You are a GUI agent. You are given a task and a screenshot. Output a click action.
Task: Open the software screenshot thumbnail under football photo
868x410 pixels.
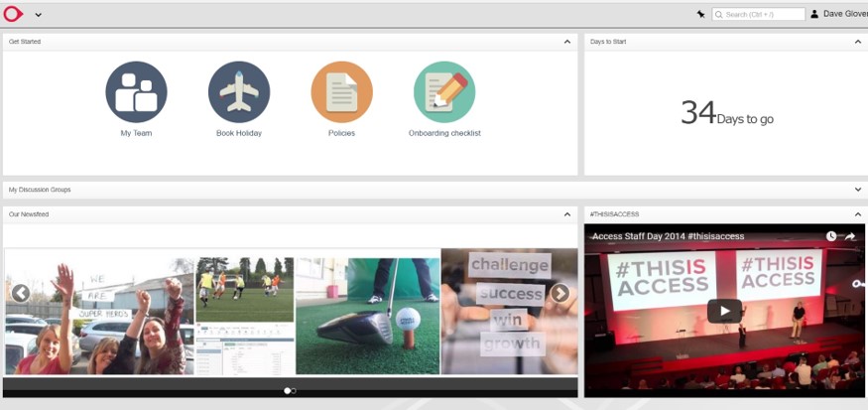[245, 349]
